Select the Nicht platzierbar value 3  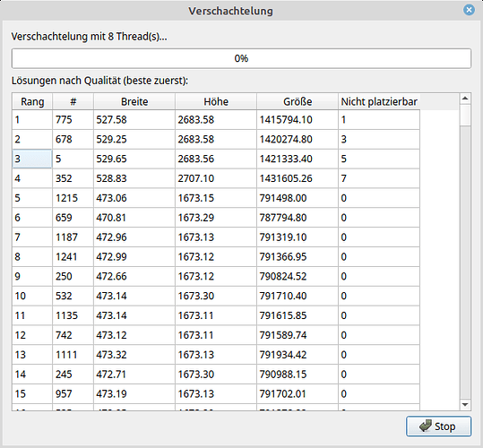tap(379, 139)
